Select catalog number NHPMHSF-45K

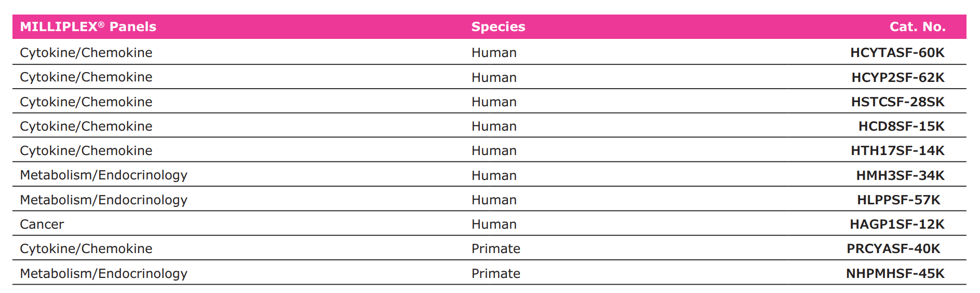point(895,274)
